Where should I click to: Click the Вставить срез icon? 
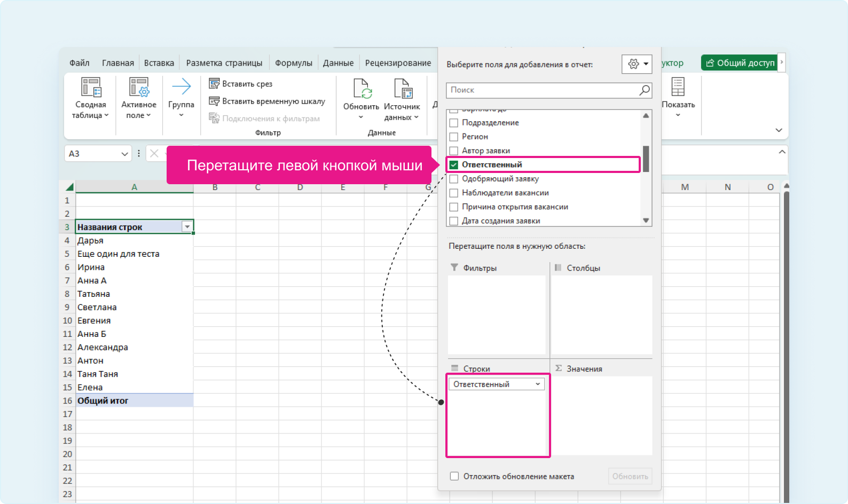pyautogui.click(x=214, y=84)
